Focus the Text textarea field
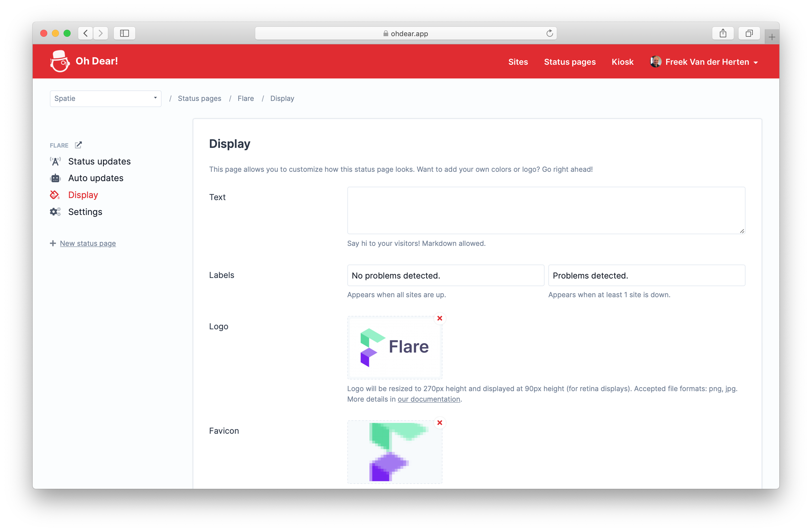Image resolution: width=812 pixels, height=532 pixels. point(546,210)
